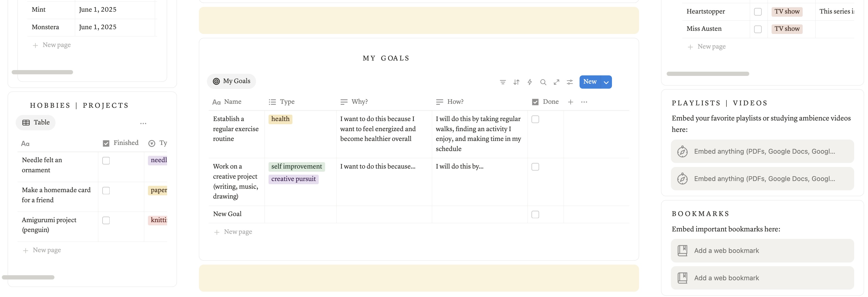
Task: Open the three-dot menu beside Done column
Action: [584, 102]
